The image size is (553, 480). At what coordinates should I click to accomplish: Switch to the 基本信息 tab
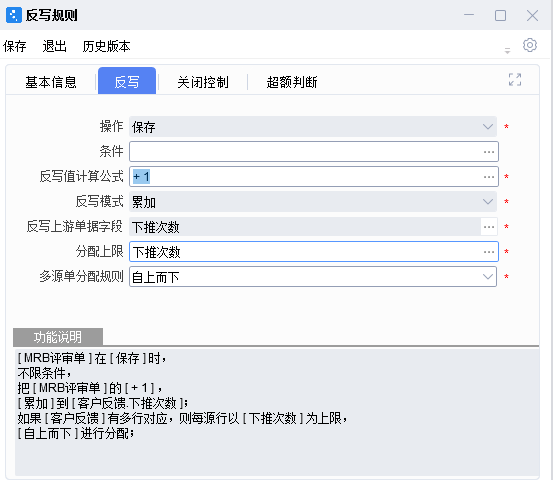[x=51, y=82]
